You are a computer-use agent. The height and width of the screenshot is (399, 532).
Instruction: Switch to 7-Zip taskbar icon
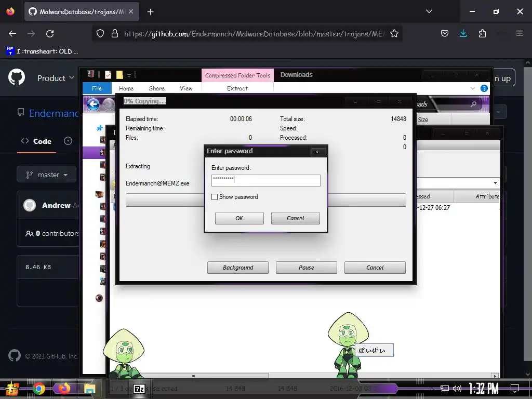[x=139, y=389]
